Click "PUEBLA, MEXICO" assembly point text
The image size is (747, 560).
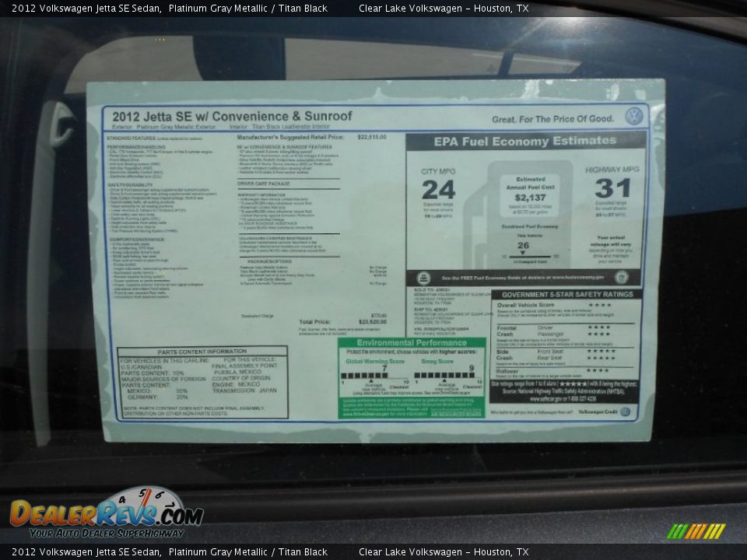237,372
